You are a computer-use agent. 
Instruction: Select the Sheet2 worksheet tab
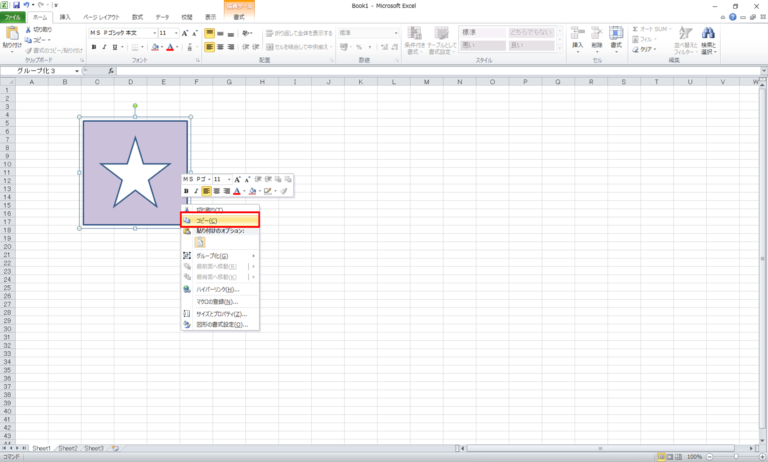click(68, 448)
